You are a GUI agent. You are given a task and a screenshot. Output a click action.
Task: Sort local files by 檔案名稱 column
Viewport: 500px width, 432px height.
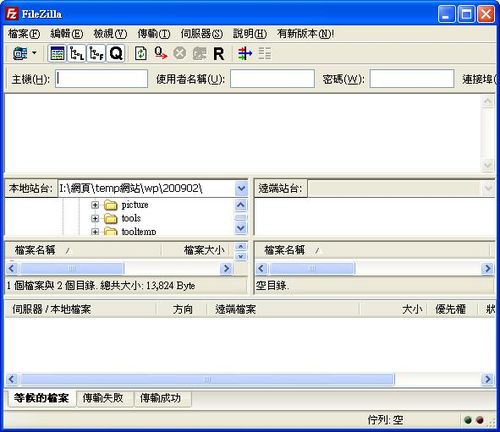point(83,250)
